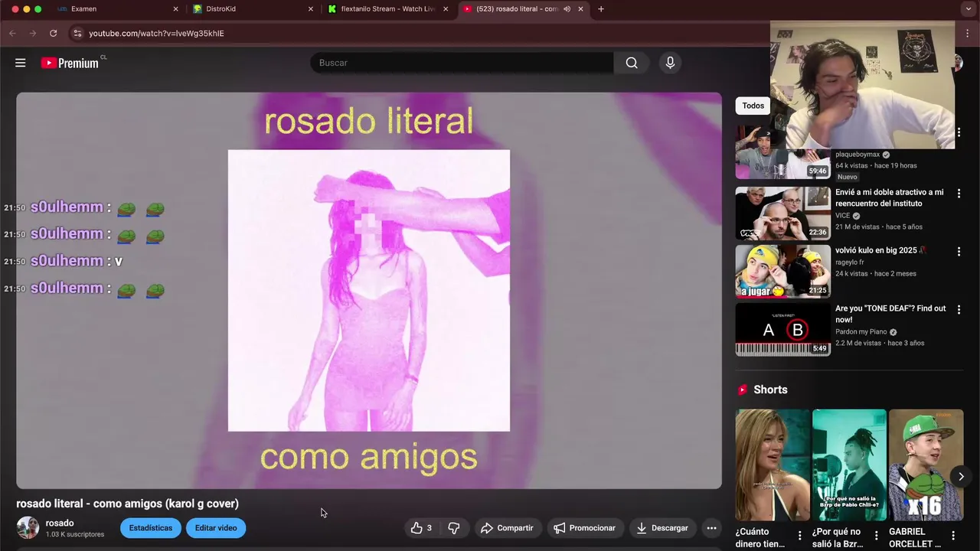Viewport: 980px width, 551px height.
Task: Open the rosado channel name link
Action: tap(60, 523)
